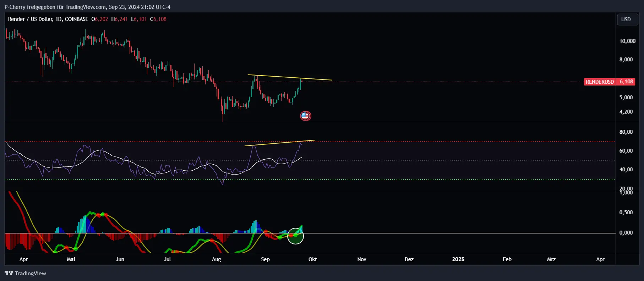Click the green circle marker on MACD

pos(295,236)
